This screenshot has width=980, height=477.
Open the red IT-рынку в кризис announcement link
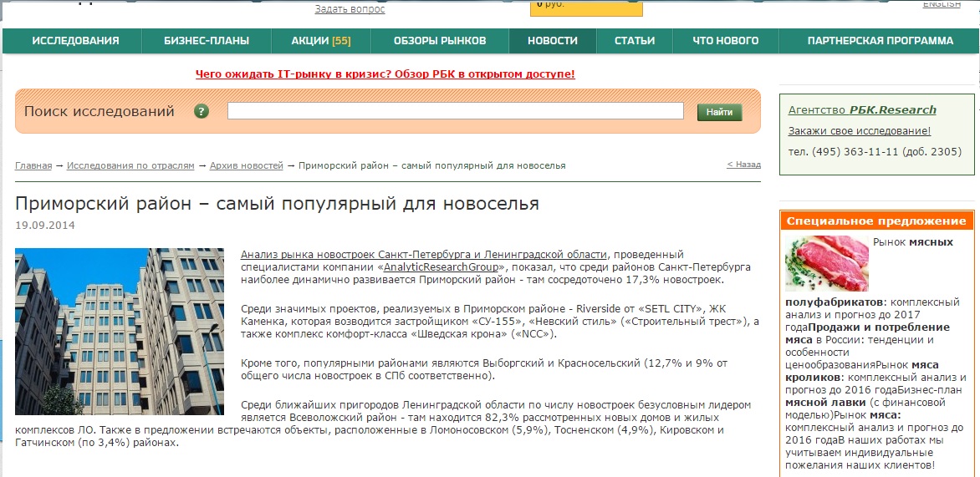pos(385,74)
